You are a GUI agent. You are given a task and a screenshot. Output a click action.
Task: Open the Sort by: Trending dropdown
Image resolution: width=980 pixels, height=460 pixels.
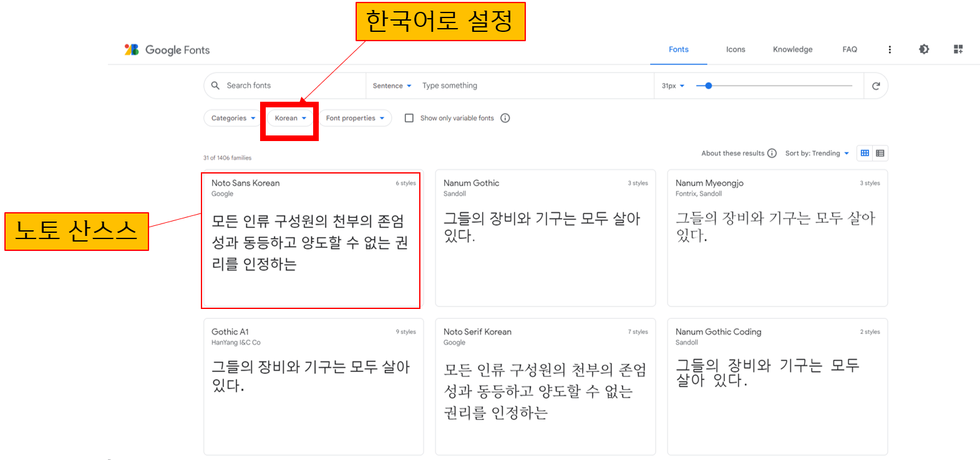click(817, 154)
